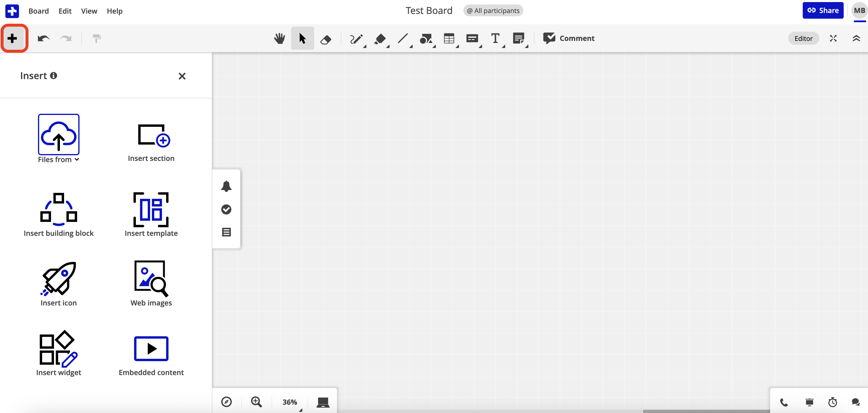Open the View menu
Image resolution: width=868 pixels, height=413 pixels.
(89, 11)
